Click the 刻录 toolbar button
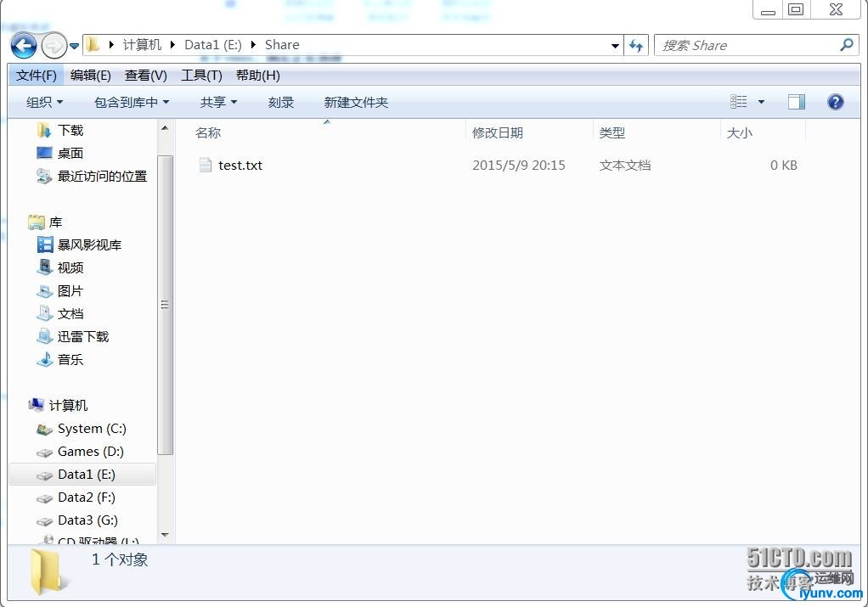Image resolution: width=868 pixels, height=607 pixels. tap(280, 103)
